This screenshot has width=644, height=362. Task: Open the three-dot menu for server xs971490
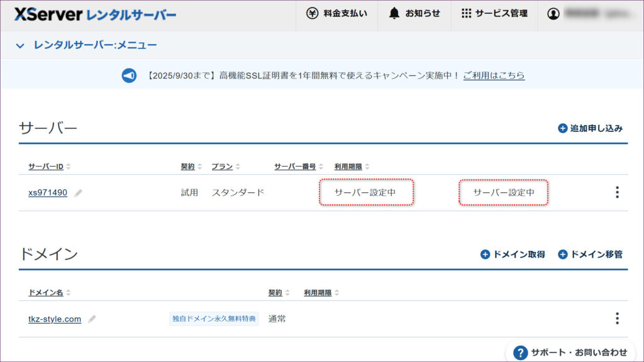click(x=617, y=192)
